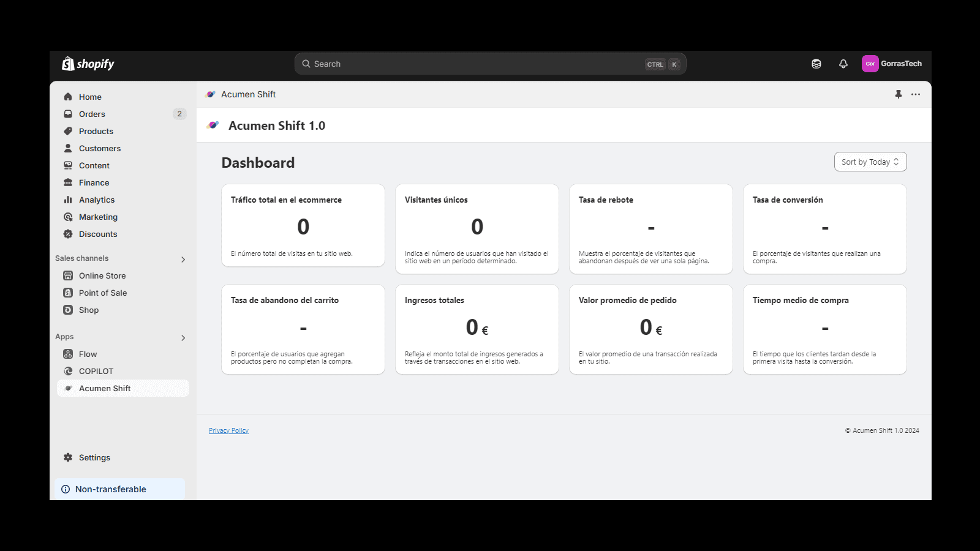Open Products in the sidebar

pos(96,131)
